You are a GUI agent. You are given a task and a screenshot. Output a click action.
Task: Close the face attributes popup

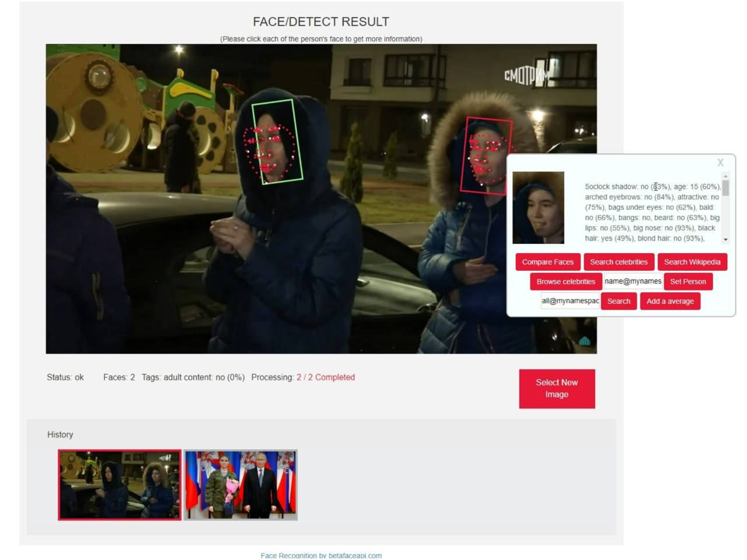pyautogui.click(x=720, y=163)
